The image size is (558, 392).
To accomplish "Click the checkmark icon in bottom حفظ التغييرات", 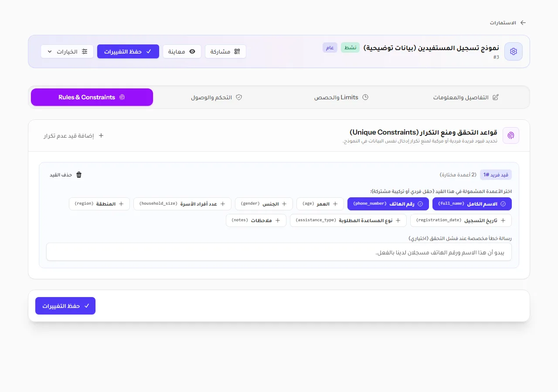I will pos(87,306).
